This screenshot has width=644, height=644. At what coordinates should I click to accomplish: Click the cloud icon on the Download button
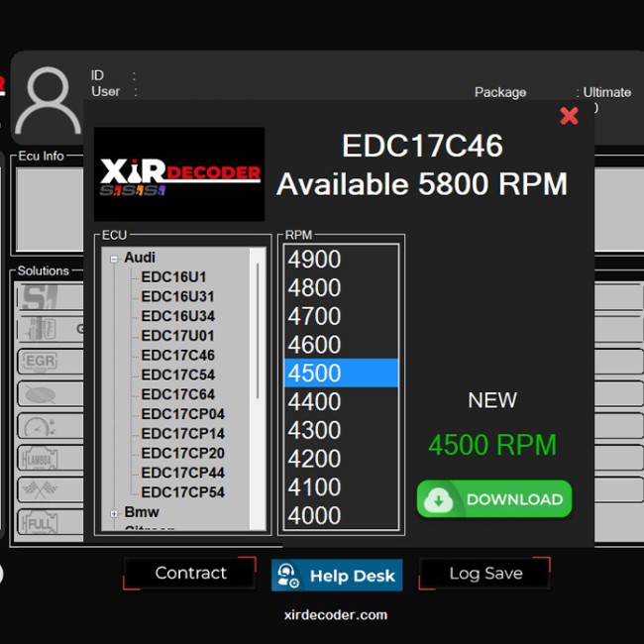click(438, 499)
